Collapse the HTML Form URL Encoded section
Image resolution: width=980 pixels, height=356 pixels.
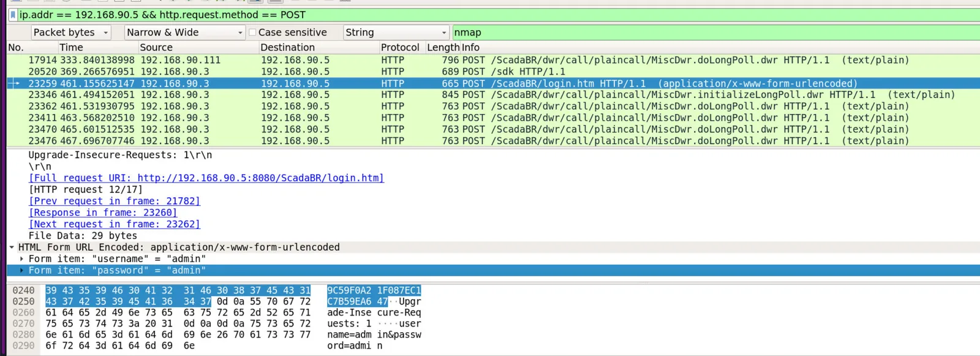(x=12, y=248)
